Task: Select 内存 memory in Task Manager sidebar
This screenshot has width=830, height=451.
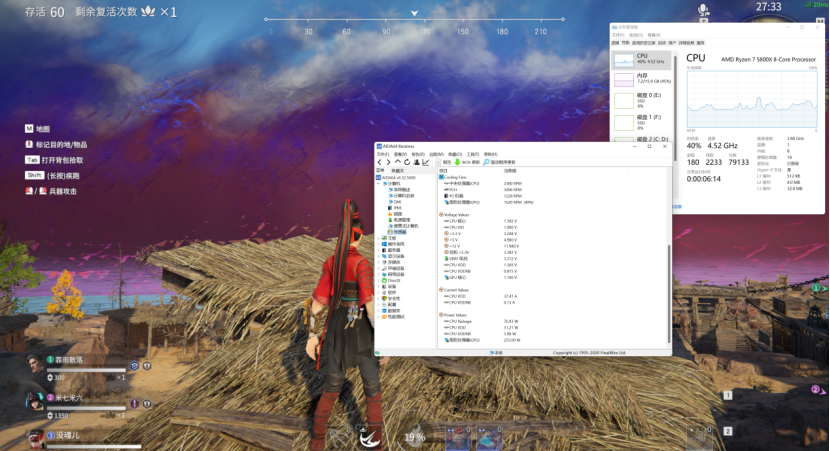Action: [x=641, y=79]
